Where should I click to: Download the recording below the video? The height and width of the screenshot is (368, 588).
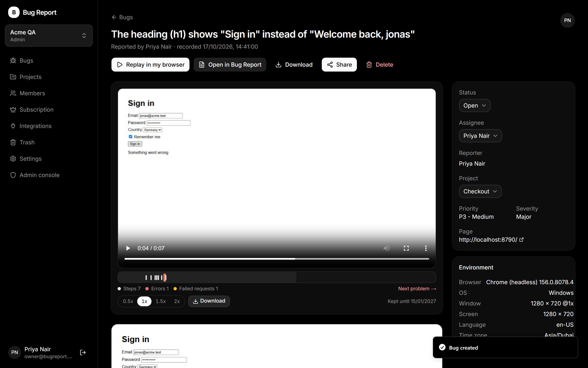click(209, 301)
